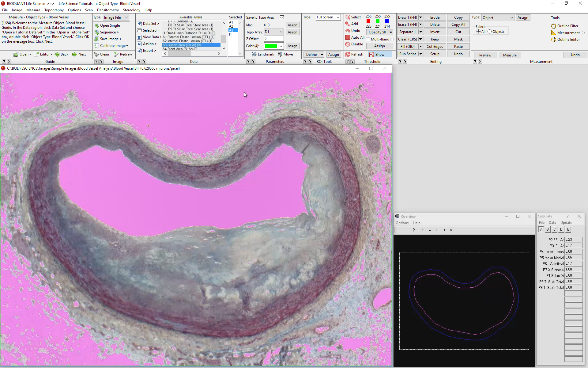
Task: Click the Dilate button
Action: [x=435, y=25]
